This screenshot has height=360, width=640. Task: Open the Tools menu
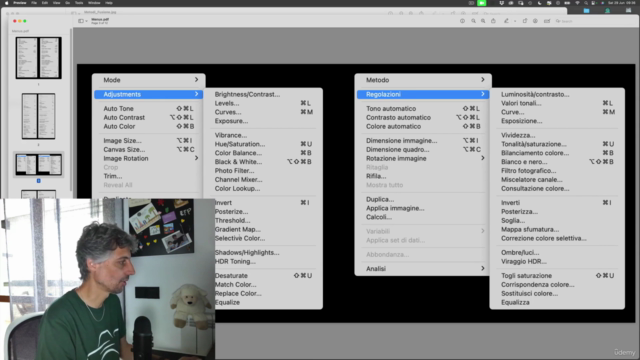[x=79, y=3]
